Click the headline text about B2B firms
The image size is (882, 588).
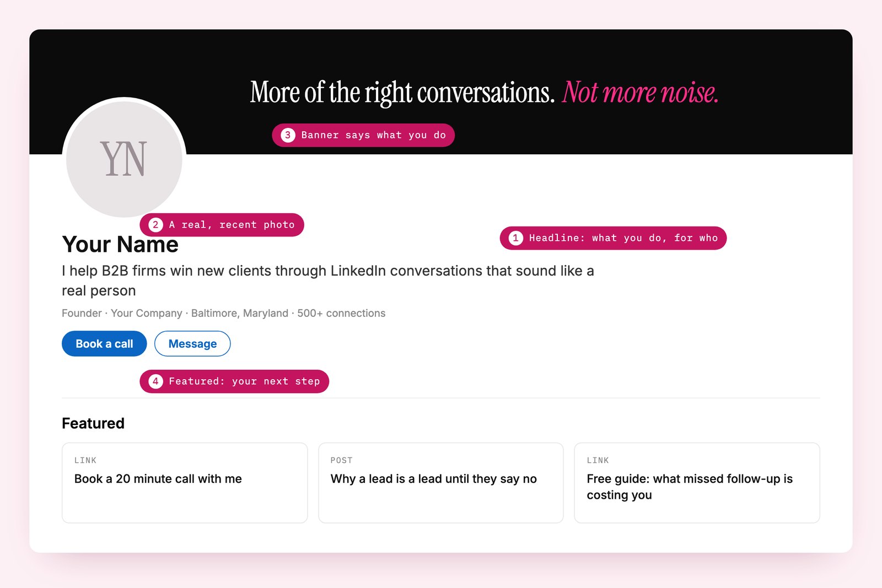pyautogui.click(x=328, y=280)
